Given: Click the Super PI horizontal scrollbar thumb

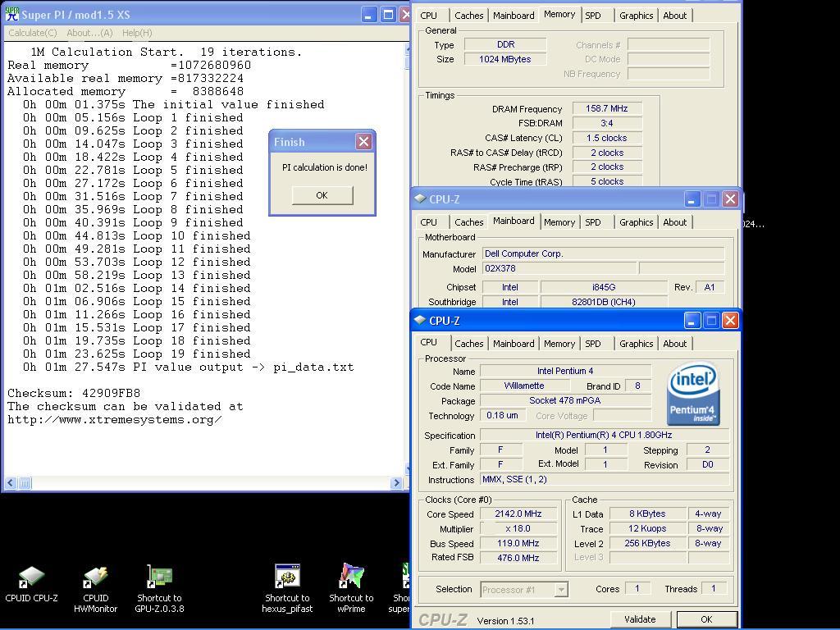Looking at the screenshot, I should pos(25,482).
